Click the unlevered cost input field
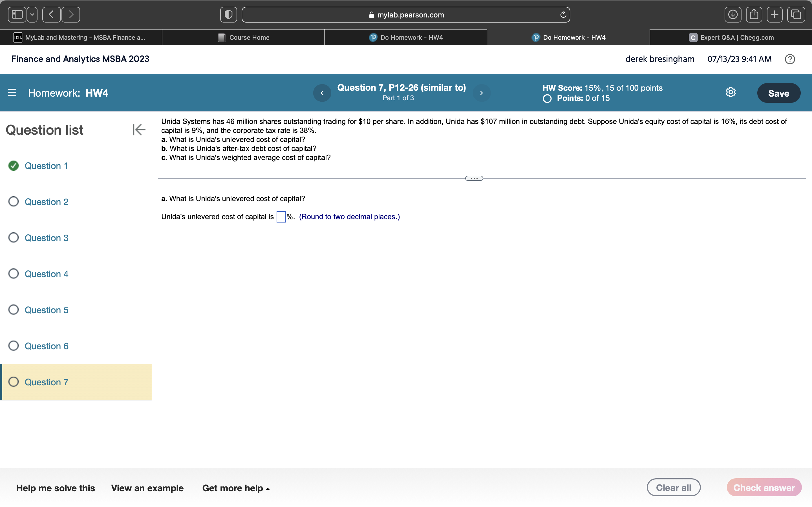The image size is (812, 507). (281, 217)
